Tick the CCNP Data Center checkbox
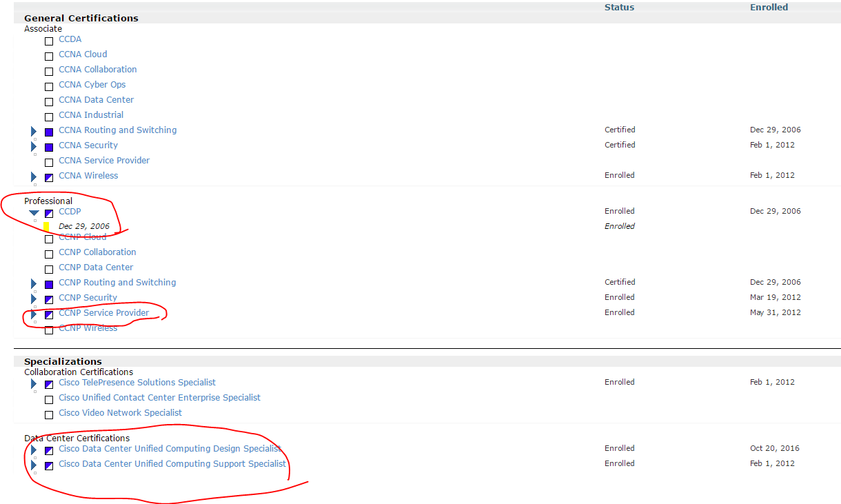 pyautogui.click(x=49, y=270)
